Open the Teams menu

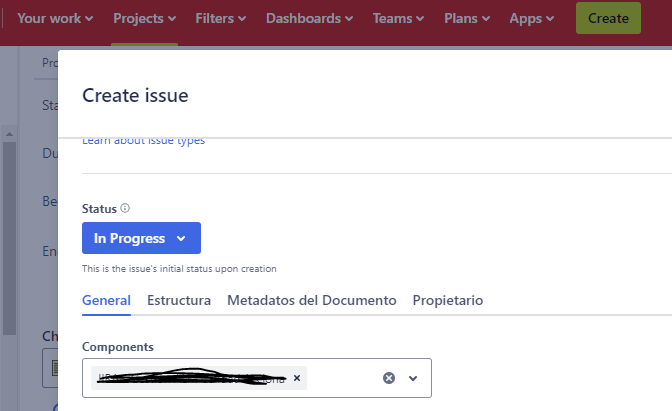click(398, 18)
